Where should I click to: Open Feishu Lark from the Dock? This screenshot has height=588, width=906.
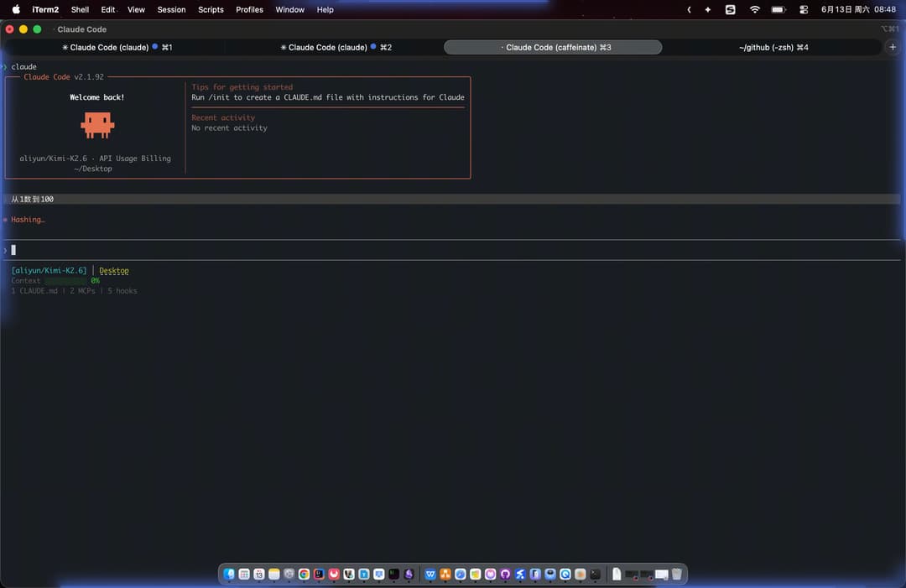(x=521, y=574)
